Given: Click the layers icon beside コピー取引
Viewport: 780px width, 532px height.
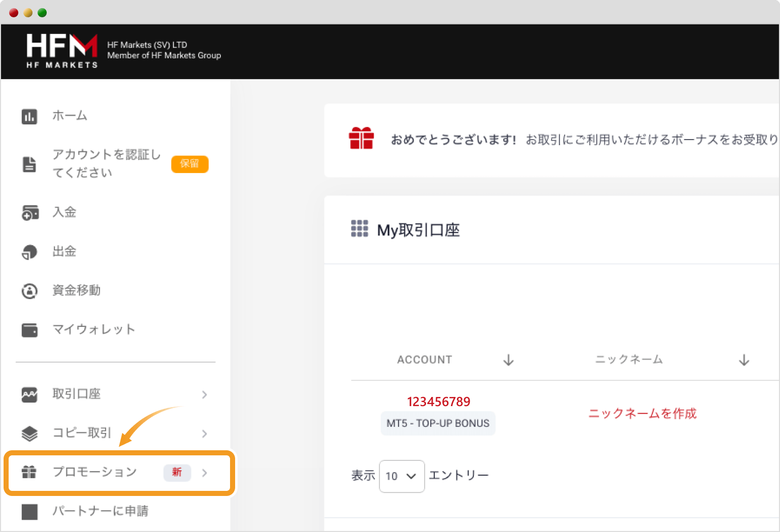Looking at the screenshot, I should click(29, 433).
